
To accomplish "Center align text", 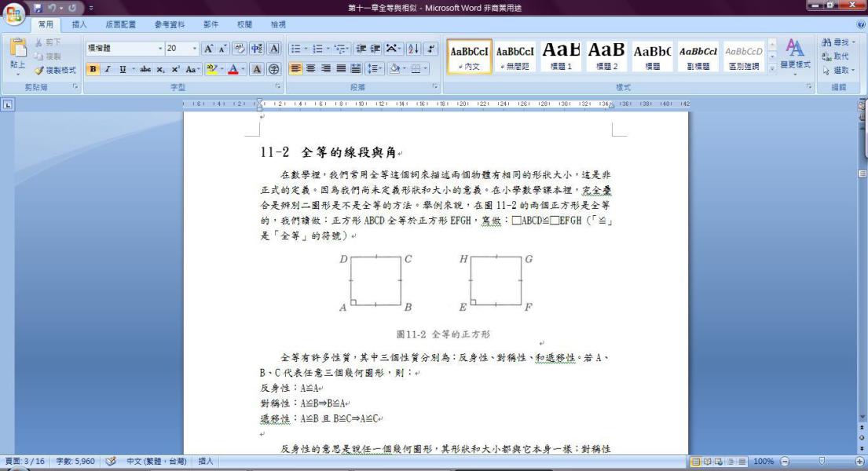I will point(311,68).
